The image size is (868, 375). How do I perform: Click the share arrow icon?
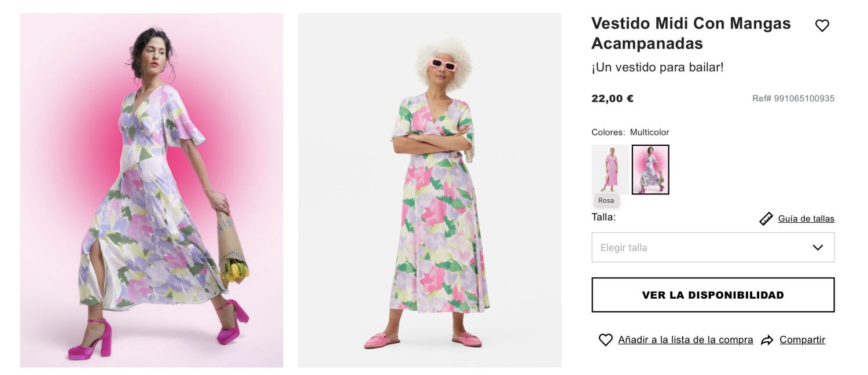point(767,340)
